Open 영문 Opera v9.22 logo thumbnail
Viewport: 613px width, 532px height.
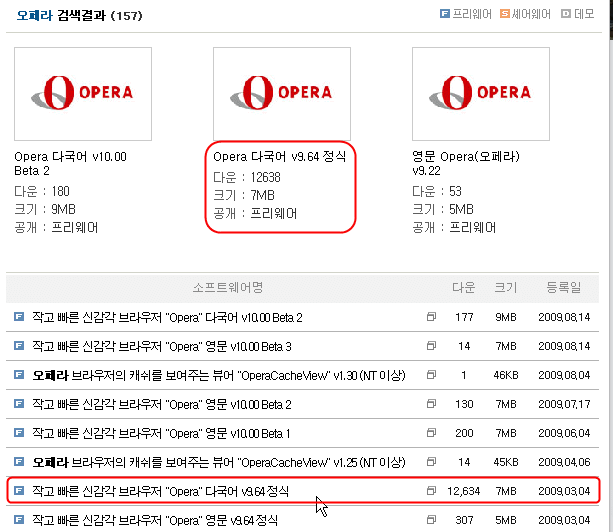point(481,94)
